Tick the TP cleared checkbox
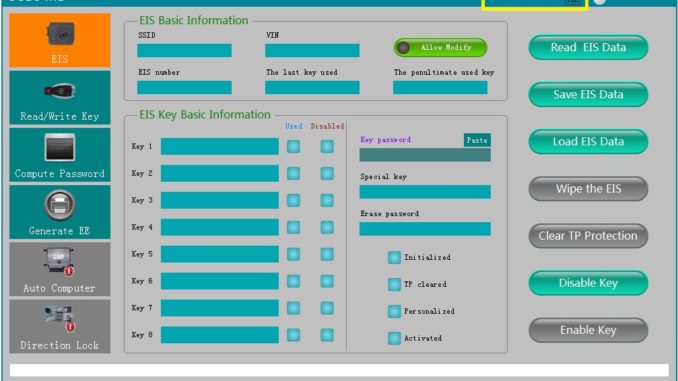Viewport: 678px width, 381px height. coord(394,285)
